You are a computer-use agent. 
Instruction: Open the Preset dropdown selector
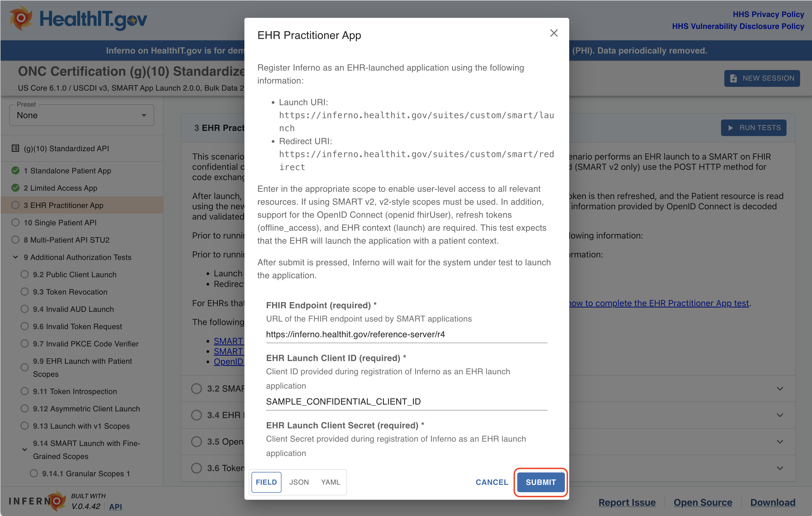click(x=83, y=115)
